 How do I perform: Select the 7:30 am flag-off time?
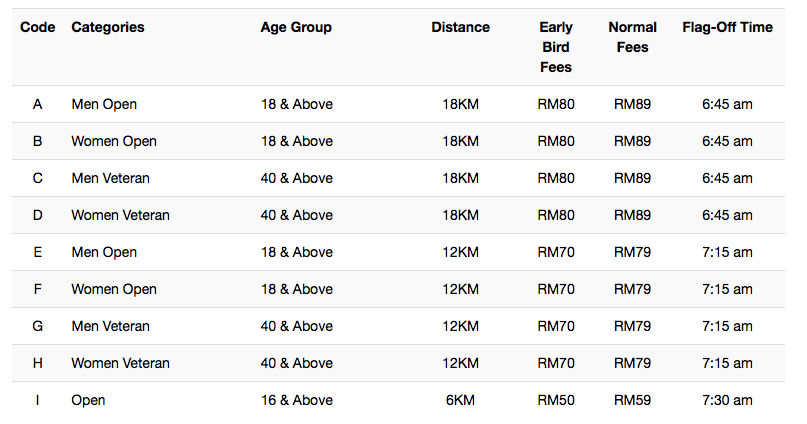727,401
